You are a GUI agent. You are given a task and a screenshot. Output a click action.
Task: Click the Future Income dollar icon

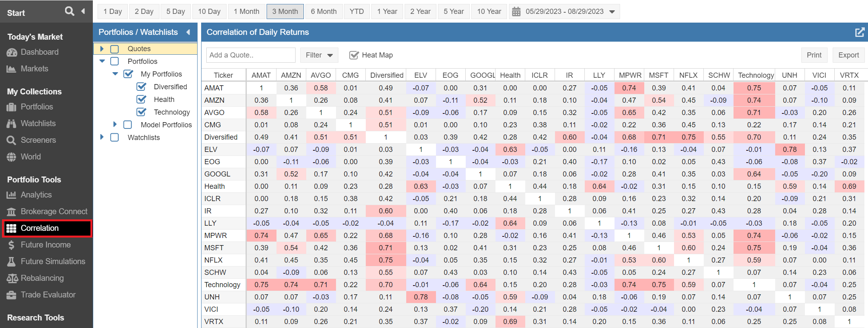[x=12, y=245]
